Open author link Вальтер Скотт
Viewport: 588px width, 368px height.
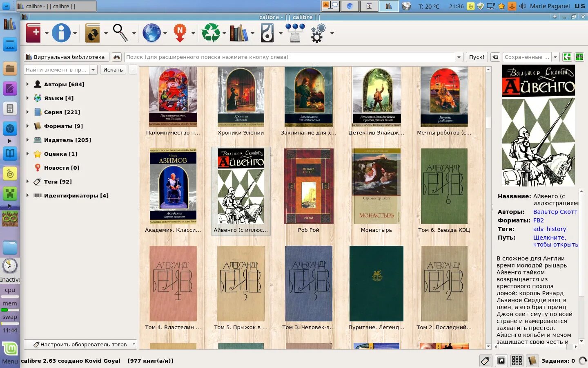(555, 212)
